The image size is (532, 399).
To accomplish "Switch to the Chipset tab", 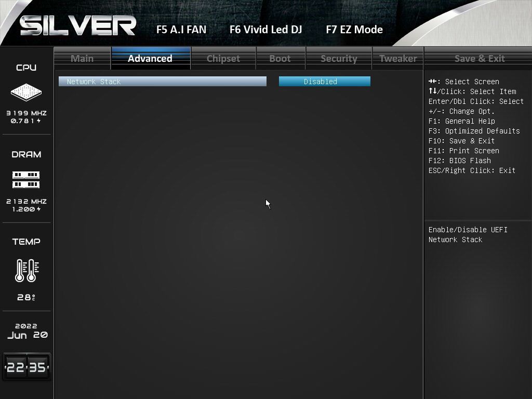I will pos(223,58).
